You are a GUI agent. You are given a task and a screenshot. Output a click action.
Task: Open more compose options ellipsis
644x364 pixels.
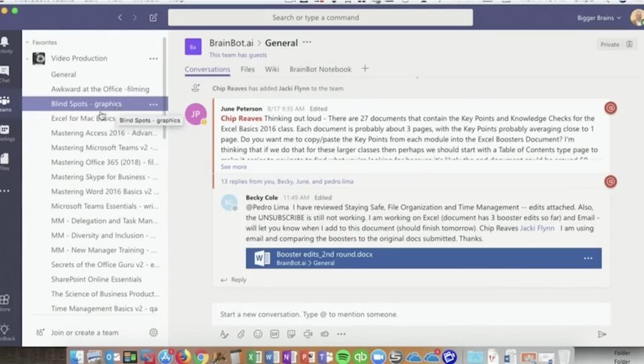pos(341,334)
